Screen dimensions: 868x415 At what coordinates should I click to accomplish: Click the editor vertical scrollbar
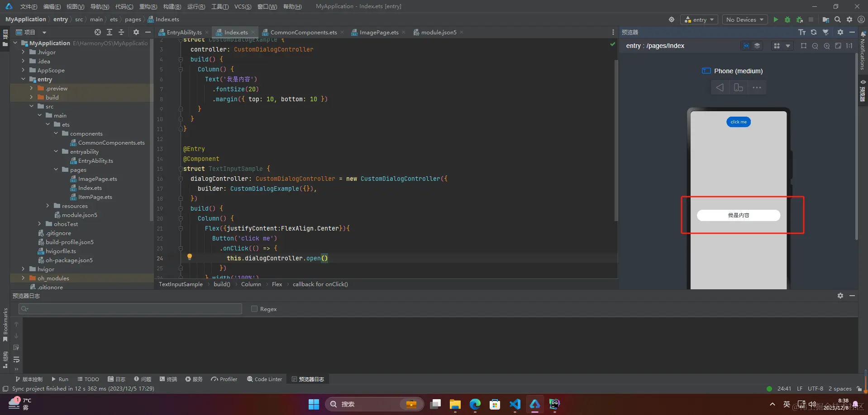(616, 140)
